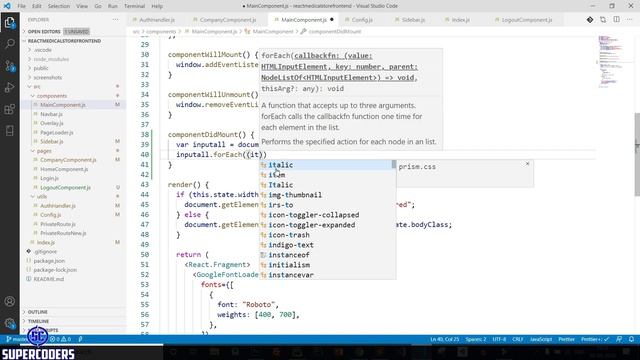Expand the .vscode folder
640x360 pixels.
pos(42,50)
